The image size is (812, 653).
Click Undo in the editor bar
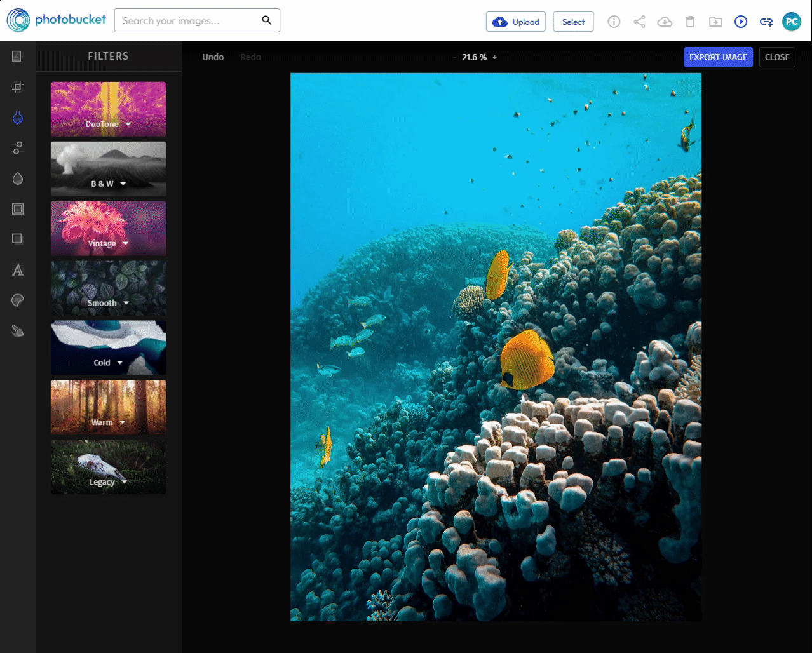point(213,57)
